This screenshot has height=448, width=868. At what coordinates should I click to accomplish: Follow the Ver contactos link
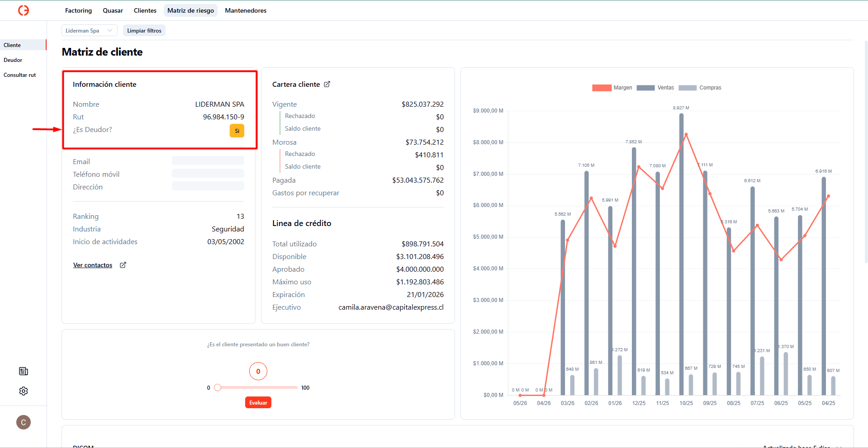point(93,265)
